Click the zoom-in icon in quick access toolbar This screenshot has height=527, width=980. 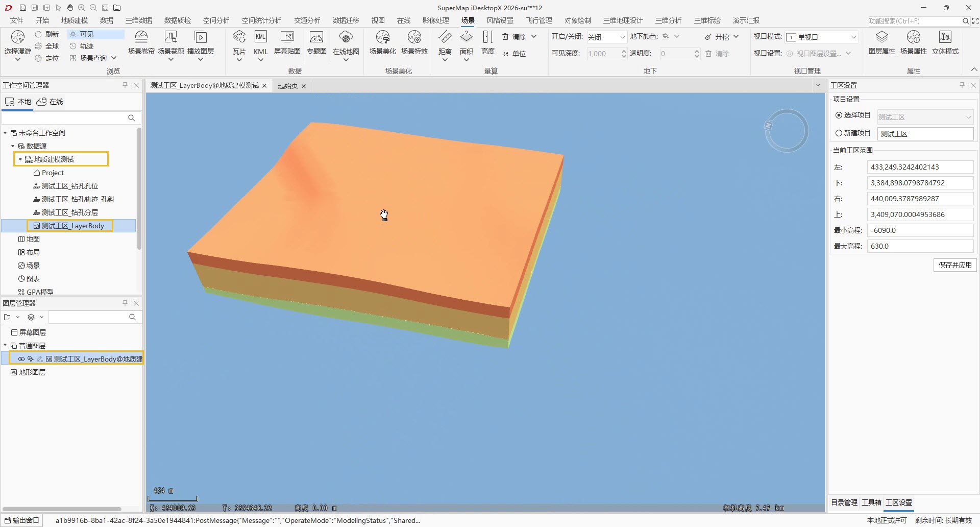[82, 8]
